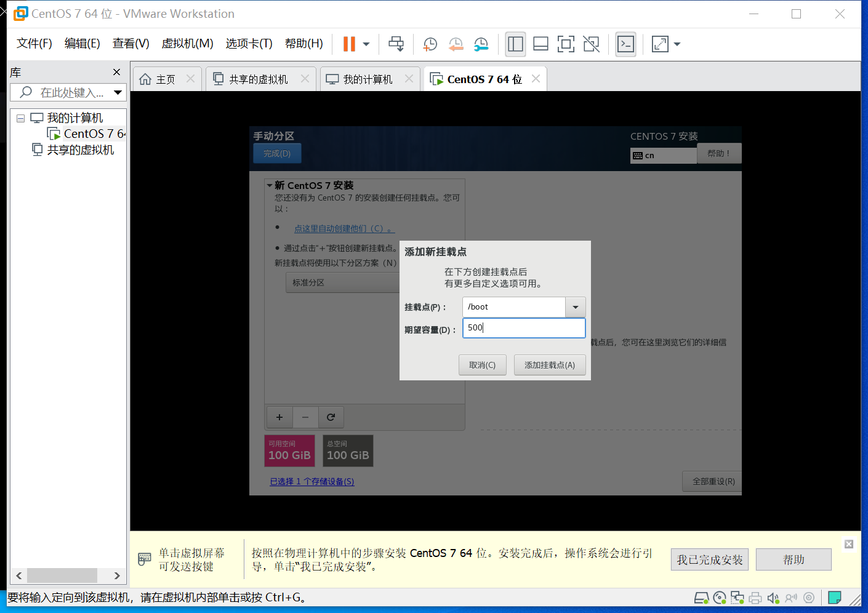This screenshot has width=868, height=613.
Task: Click the minus remove mount point button
Action: (305, 417)
